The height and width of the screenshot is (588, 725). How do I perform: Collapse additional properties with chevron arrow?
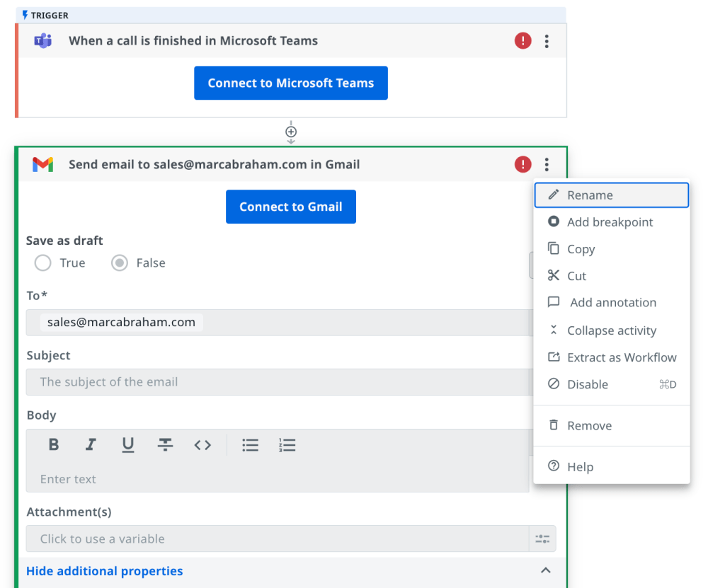coord(545,571)
